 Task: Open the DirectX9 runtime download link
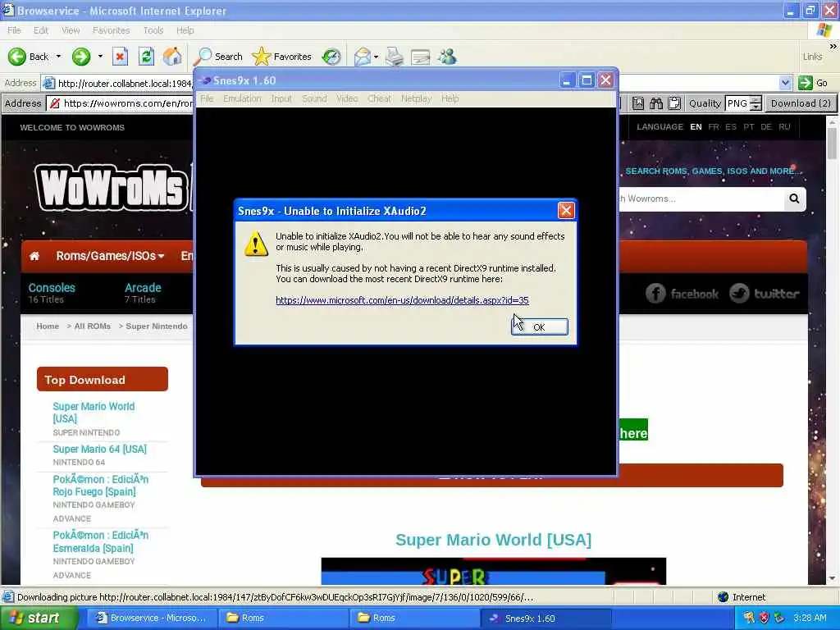click(x=402, y=300)
